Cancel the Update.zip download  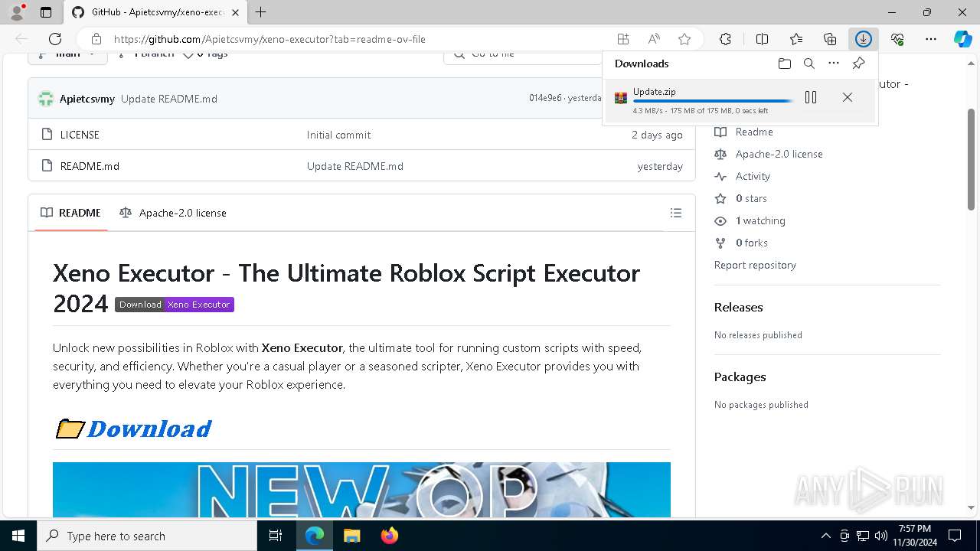[x=848, y=97]
